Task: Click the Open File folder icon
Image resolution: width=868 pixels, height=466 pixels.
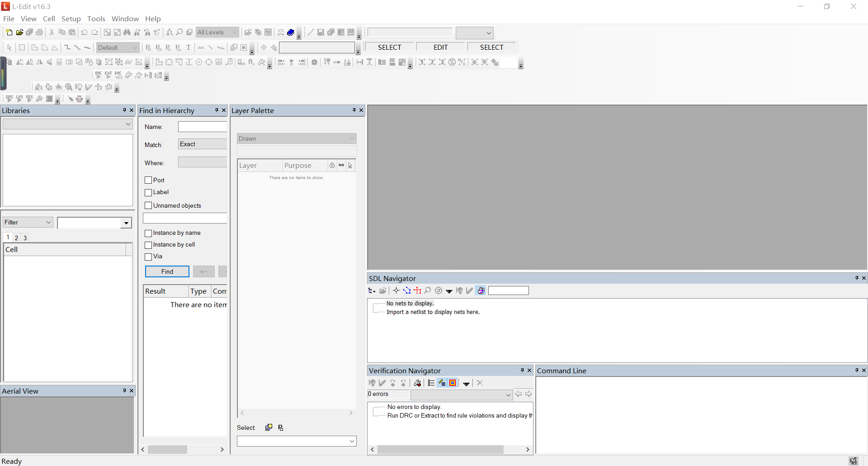Action: pyautogui.click(x=19, y=32)
